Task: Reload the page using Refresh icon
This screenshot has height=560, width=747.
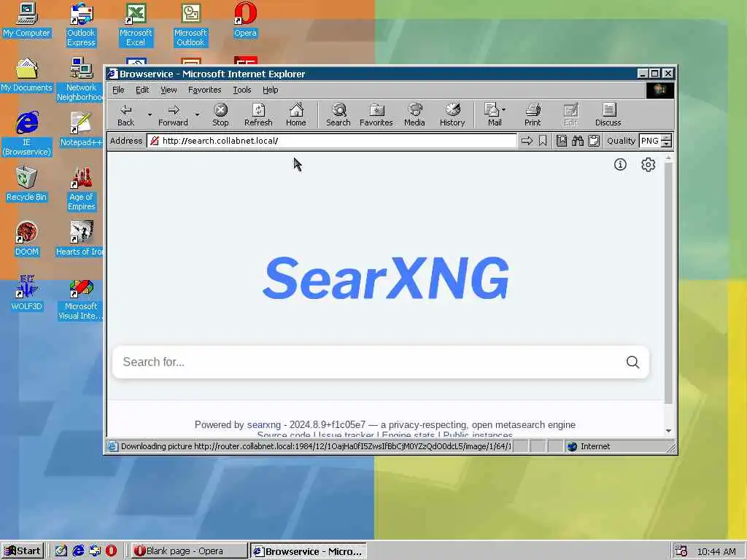Action: [x=258, y=114]
